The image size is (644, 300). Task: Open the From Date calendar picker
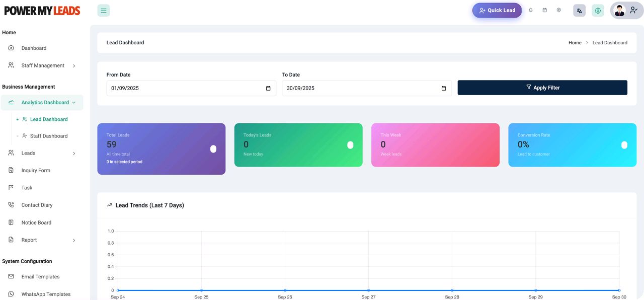point(268,89)
